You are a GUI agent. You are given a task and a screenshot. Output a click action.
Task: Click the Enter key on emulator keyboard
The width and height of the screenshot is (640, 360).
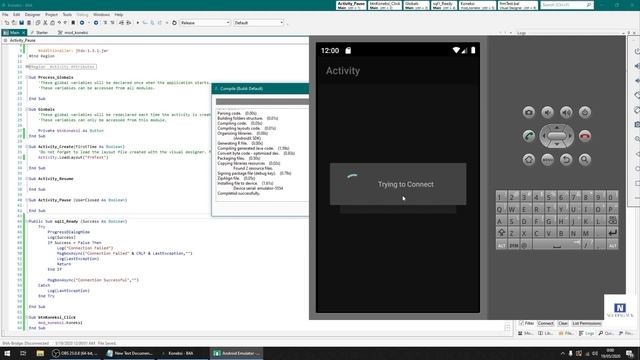(613, 233)
